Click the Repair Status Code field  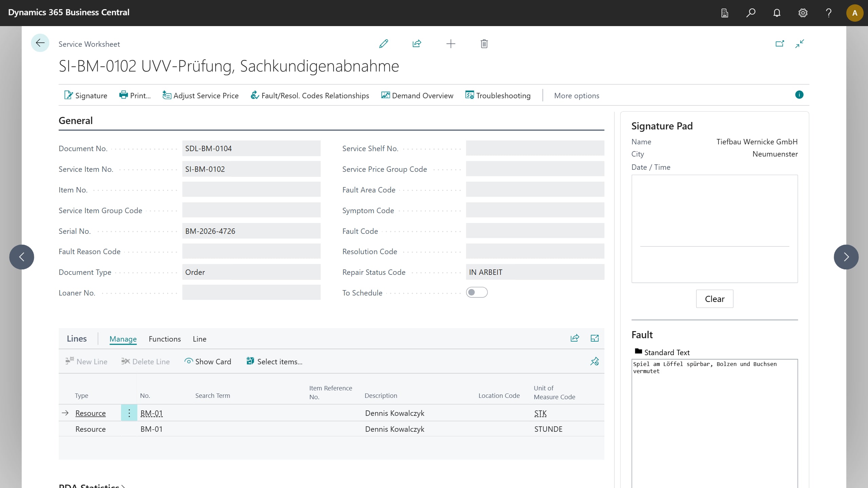pyautogui.click(x=535, y=272)
